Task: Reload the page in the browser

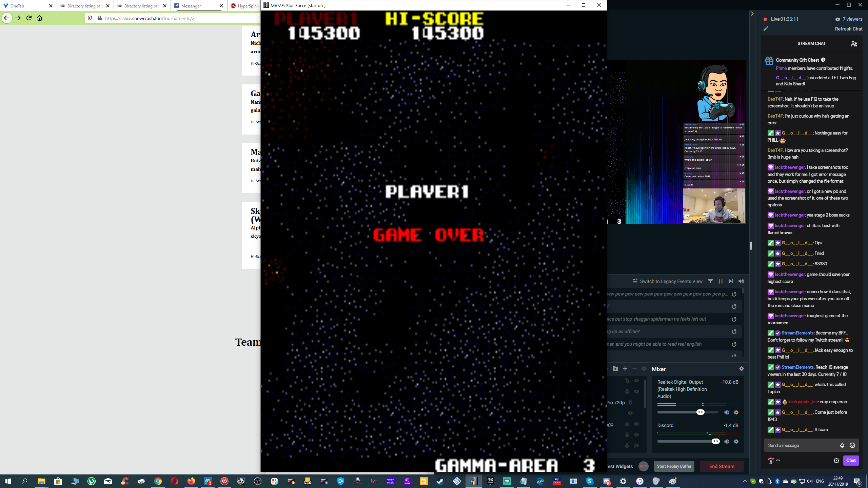Action: [x=29, y=18]
